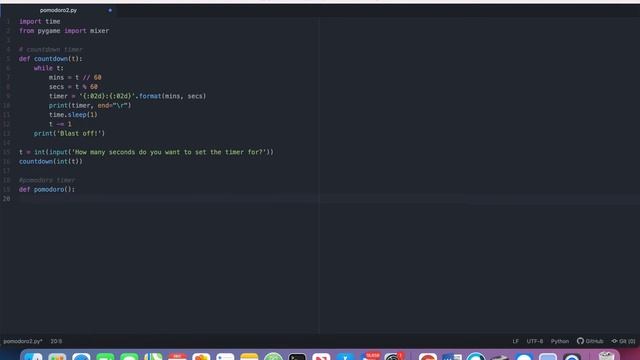Click the '# countdown timer' comment
The width and height of the screenshot is (640, 360).
[51, 49]
